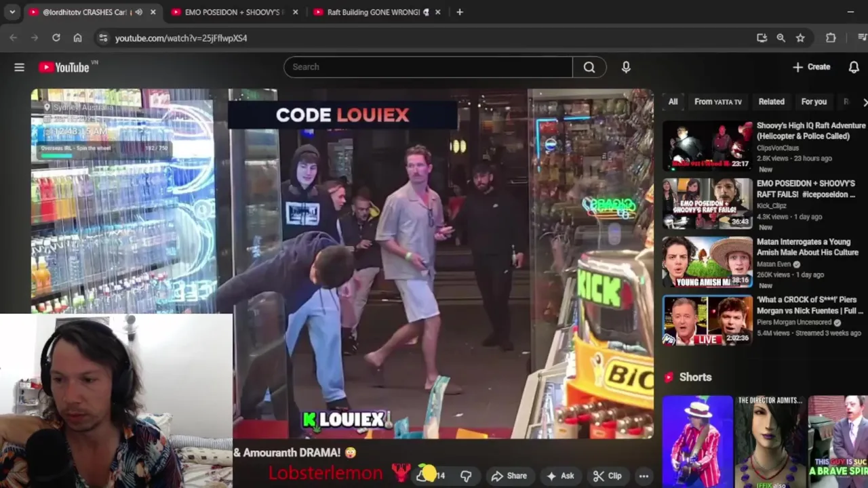This screenshot has height=488, width=868.
Task: Select the 'From YATTA TV' filter chip
Action: (x=718, y=102)
